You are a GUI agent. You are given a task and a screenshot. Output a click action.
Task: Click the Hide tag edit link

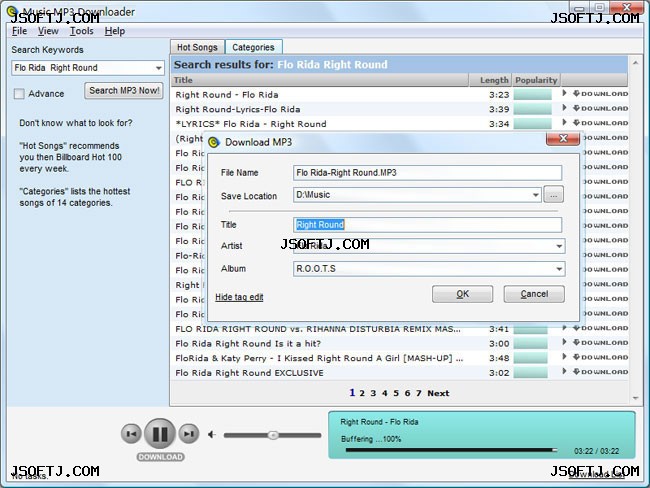pyautogui.click(x=239, y=297)
